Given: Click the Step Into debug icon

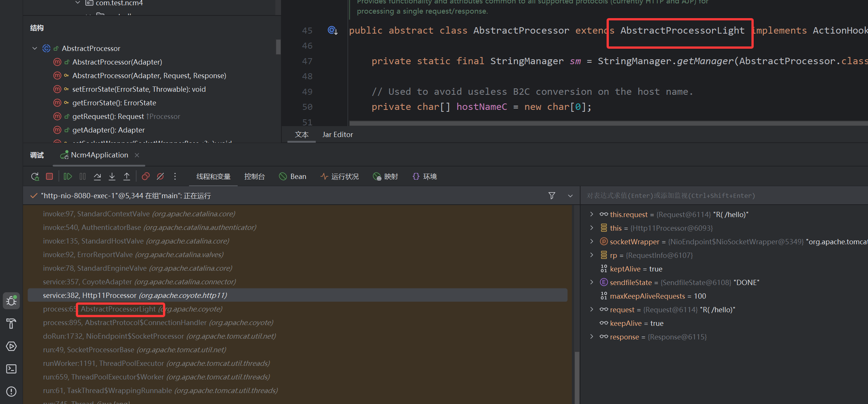Looking at the screenshot, I should click(x=112, y=176).
